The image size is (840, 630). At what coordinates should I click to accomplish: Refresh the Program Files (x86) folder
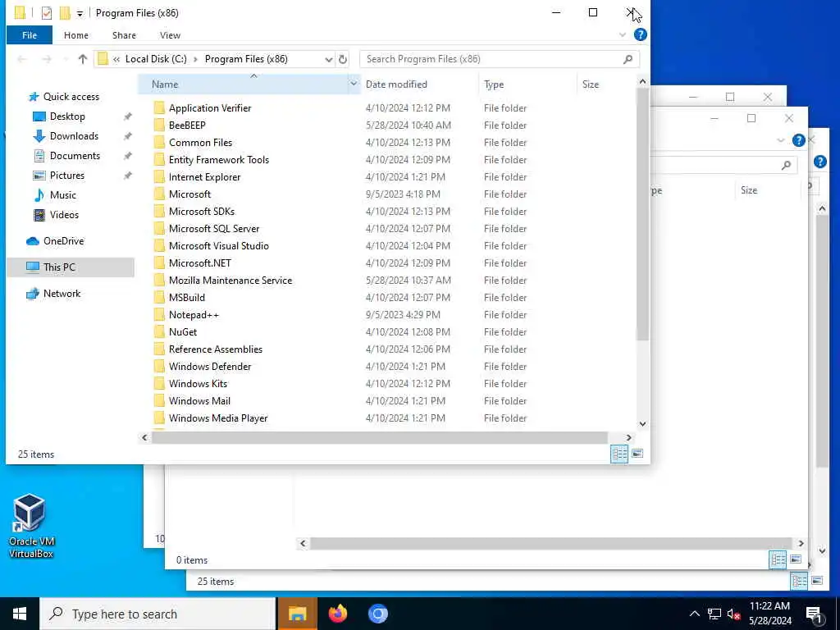[x=343, y=59]
